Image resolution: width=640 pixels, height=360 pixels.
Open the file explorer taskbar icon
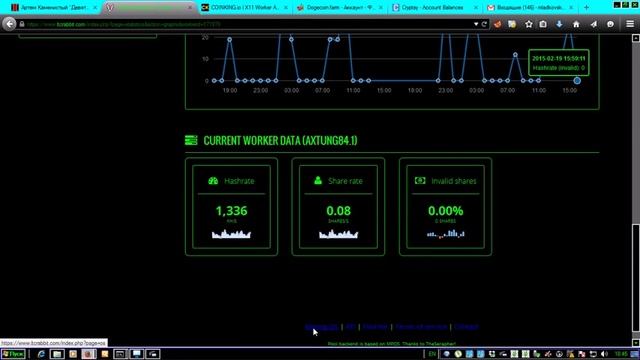tap(57, 354)
